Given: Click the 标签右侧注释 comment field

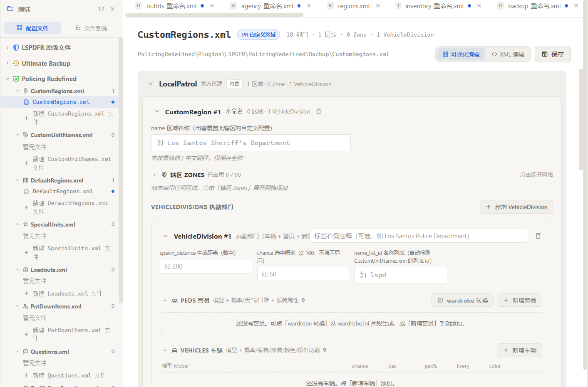Looking at the screenshot, I should point(419,236).
